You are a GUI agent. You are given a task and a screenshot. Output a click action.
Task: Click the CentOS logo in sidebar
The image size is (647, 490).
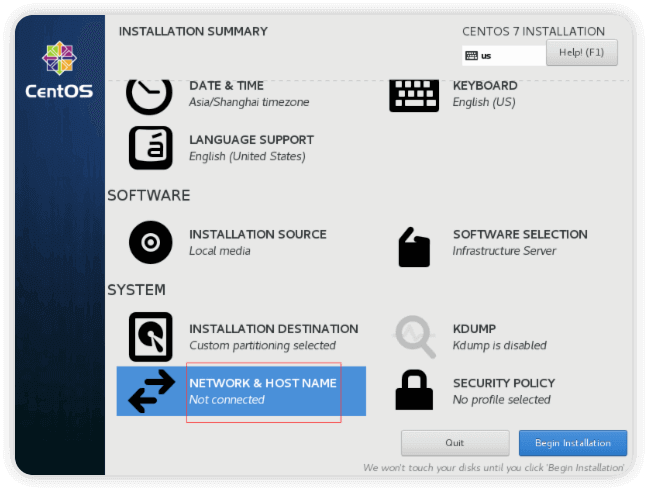59,70
